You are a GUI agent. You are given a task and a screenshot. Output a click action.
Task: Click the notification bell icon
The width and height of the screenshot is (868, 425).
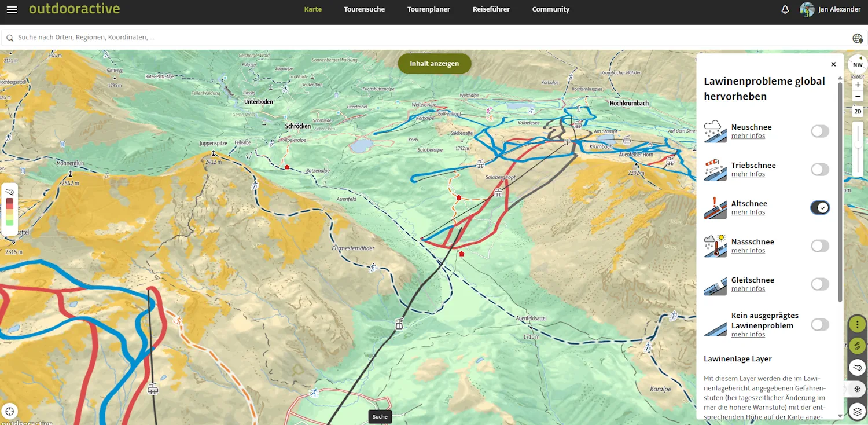[785, 9]
